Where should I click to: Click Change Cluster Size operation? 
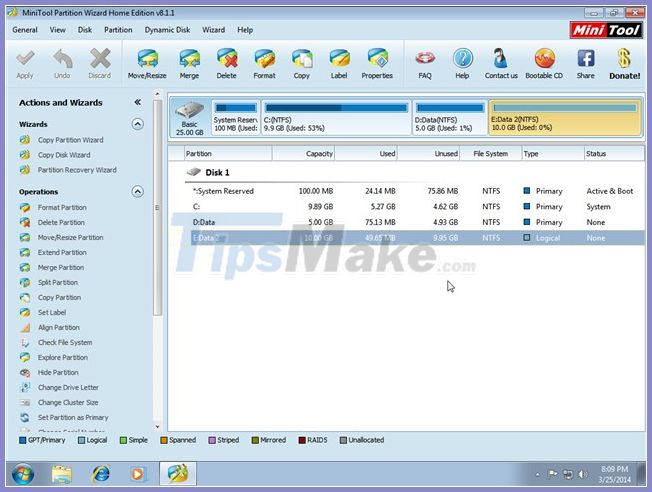click(x=59, y=402)
